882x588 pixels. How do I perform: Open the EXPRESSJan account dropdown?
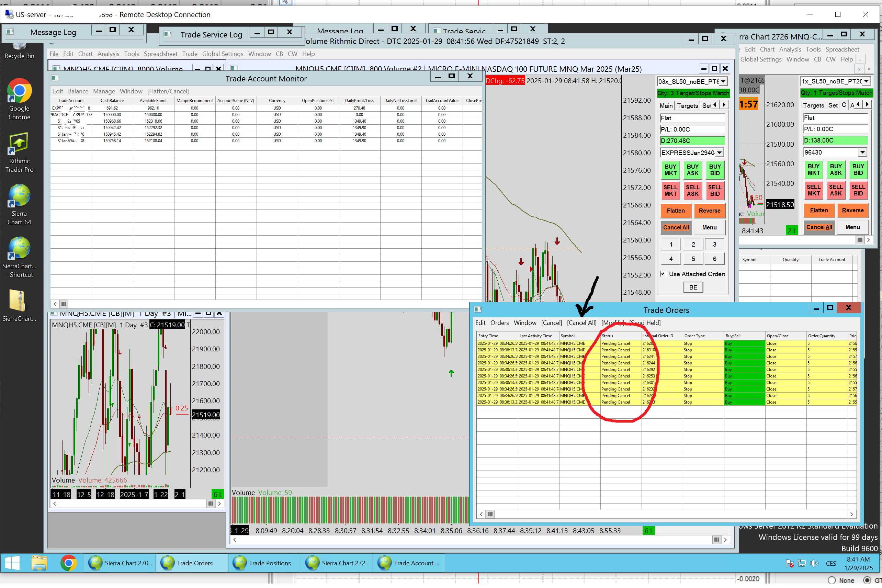(x=719, y=152)
